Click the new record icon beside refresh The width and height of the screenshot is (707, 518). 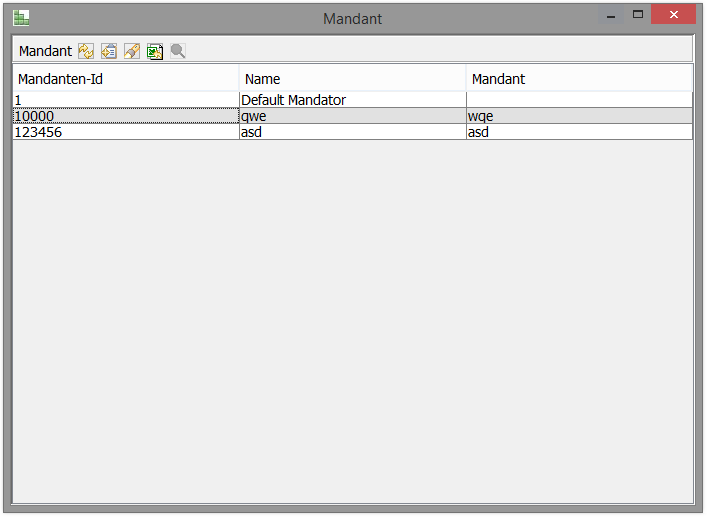pos(109,51)
